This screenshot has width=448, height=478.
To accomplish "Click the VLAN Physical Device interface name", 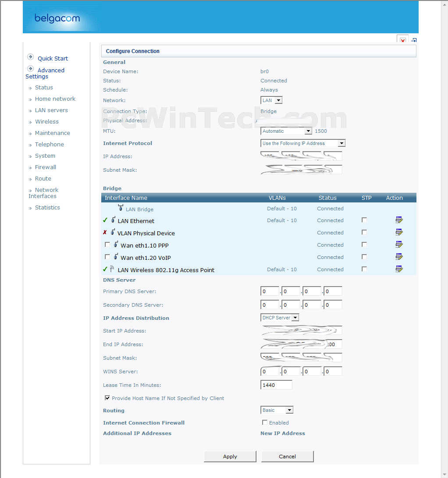I will (146, 233).
